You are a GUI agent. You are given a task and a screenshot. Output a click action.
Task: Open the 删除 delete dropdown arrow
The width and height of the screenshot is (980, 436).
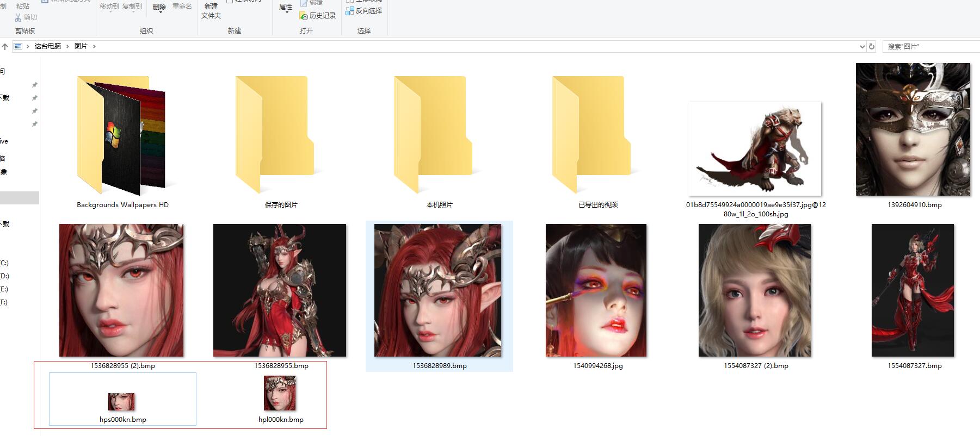point(160,12)
